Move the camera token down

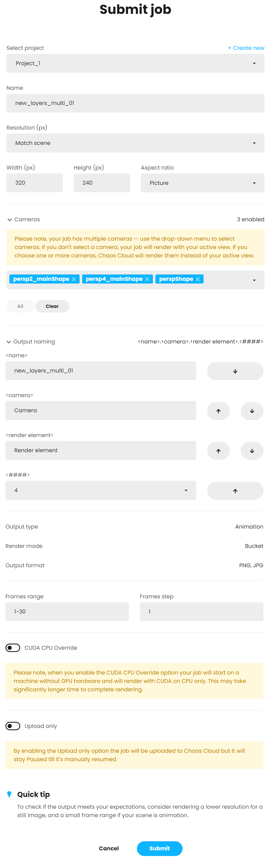(252, 411)
